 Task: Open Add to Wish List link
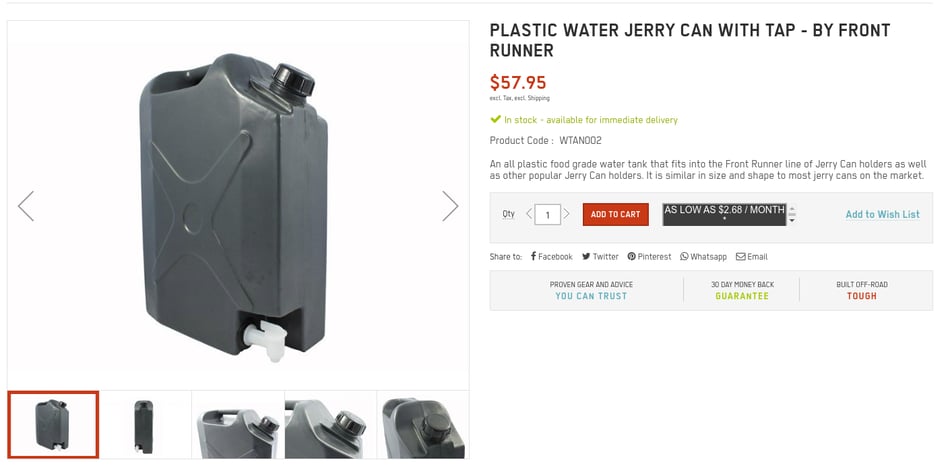pos(882,214)
